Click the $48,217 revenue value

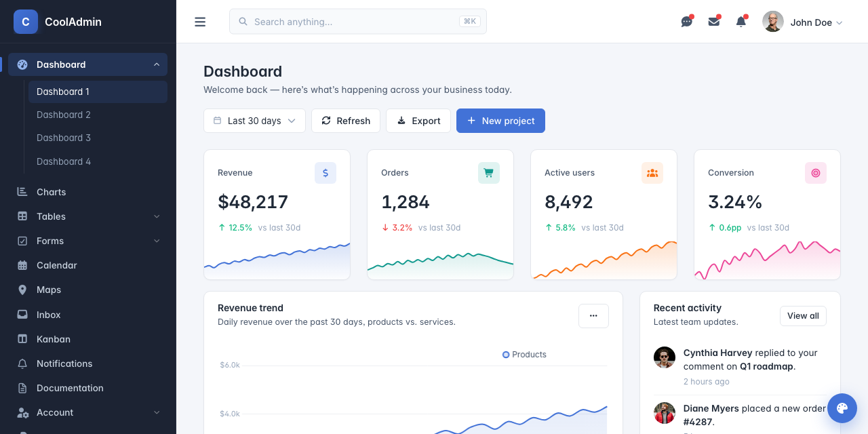tap(253, 202)
